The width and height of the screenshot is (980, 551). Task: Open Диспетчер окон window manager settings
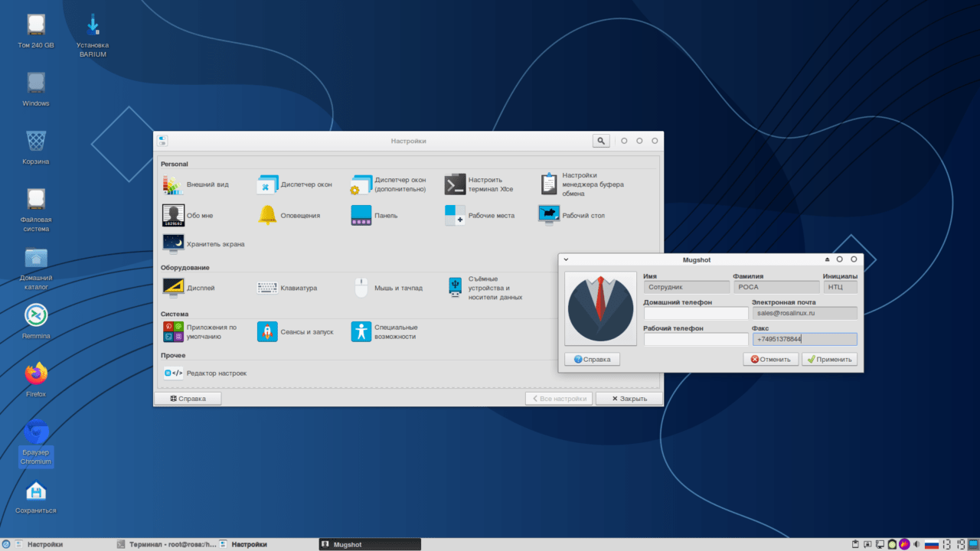point(295,184)
